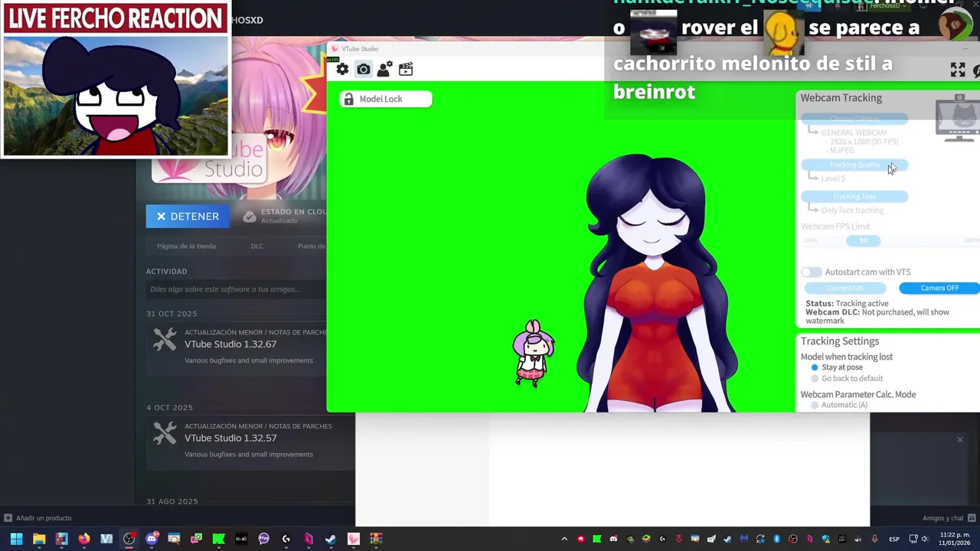Viewport: 980px width, 551px height.
Task: Click the microphone tray icon
Action: [x=874, y=539]
